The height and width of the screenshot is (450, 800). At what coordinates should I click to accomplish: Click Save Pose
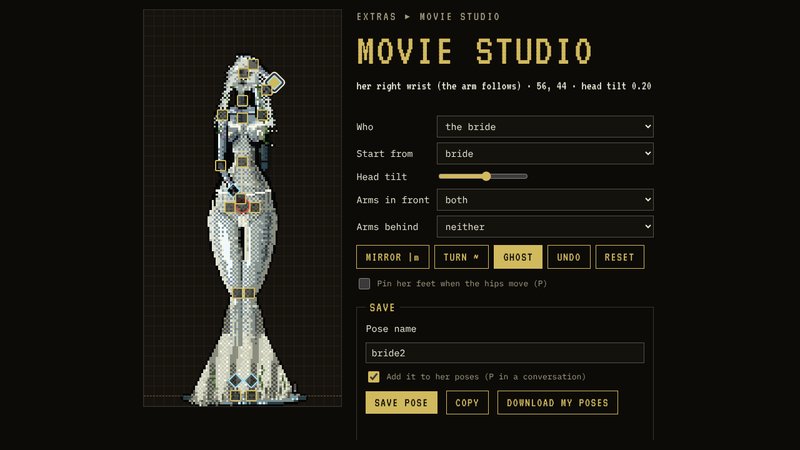[x=401, y=403]
